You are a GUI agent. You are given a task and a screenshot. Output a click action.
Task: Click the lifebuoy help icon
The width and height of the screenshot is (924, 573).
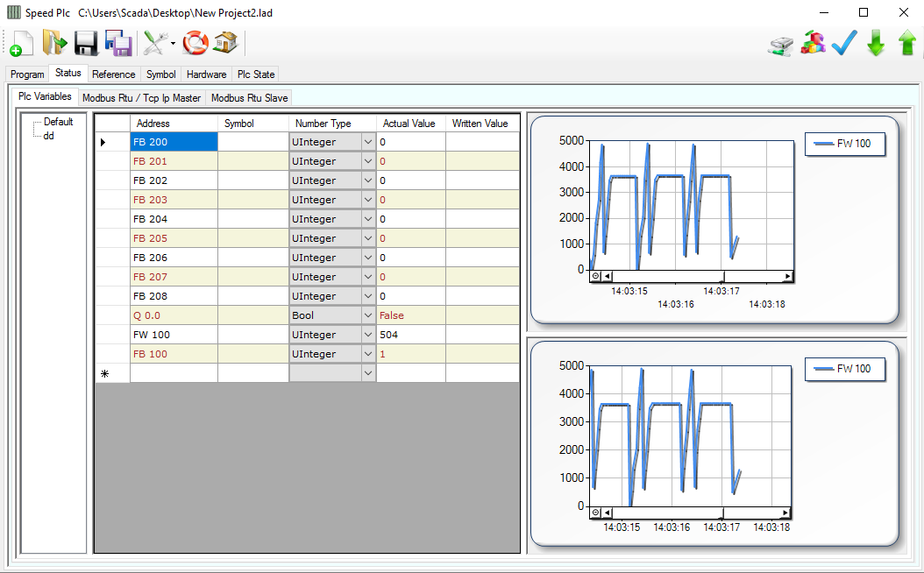click(x=195, y=43)
